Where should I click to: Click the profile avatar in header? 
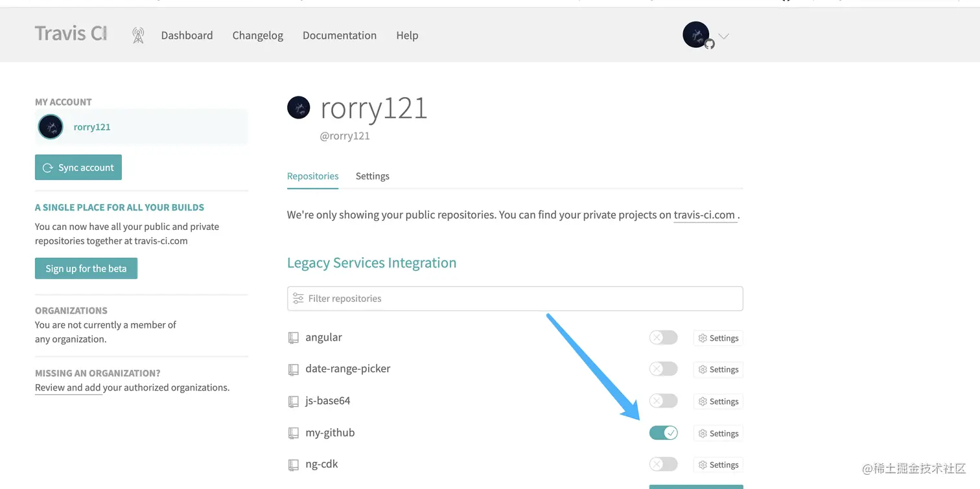[x=696, y=34]
